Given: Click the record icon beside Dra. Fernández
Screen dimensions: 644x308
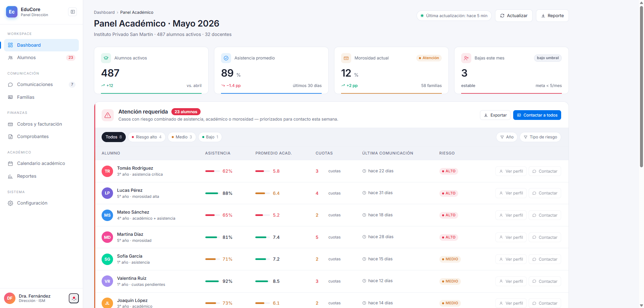Looking at the screenshot, I should 74,298.
